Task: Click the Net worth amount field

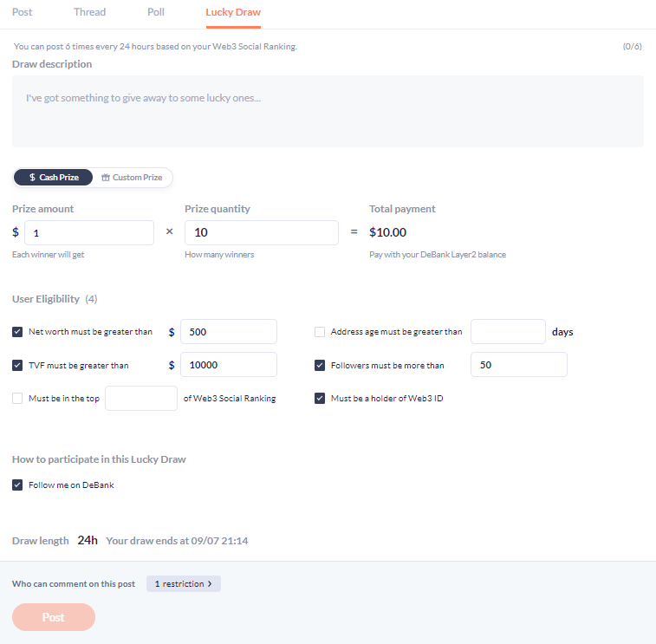Action: (228, 332)
